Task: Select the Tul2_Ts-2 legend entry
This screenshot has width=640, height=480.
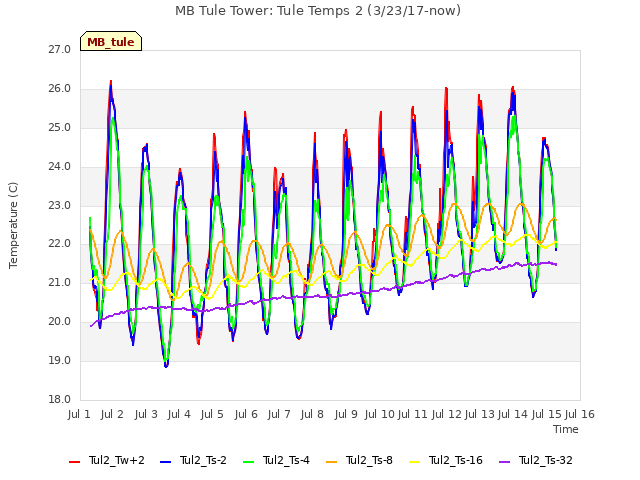Action: 193,460
